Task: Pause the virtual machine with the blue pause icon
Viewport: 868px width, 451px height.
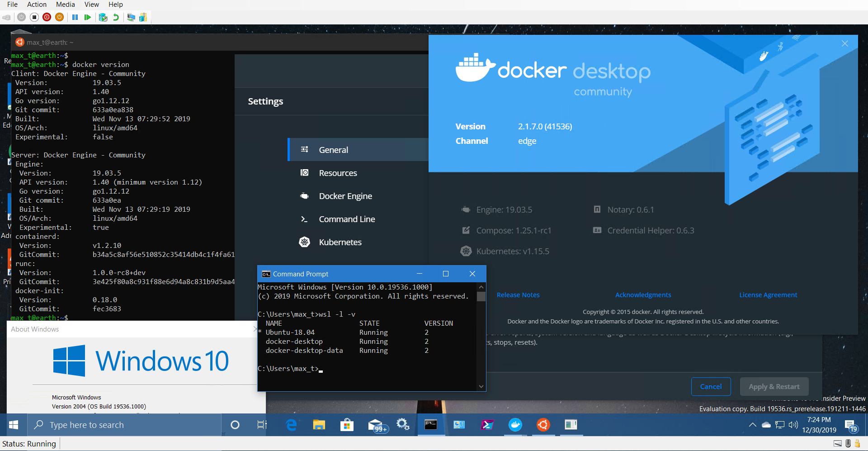Action: tap(75, 17)
